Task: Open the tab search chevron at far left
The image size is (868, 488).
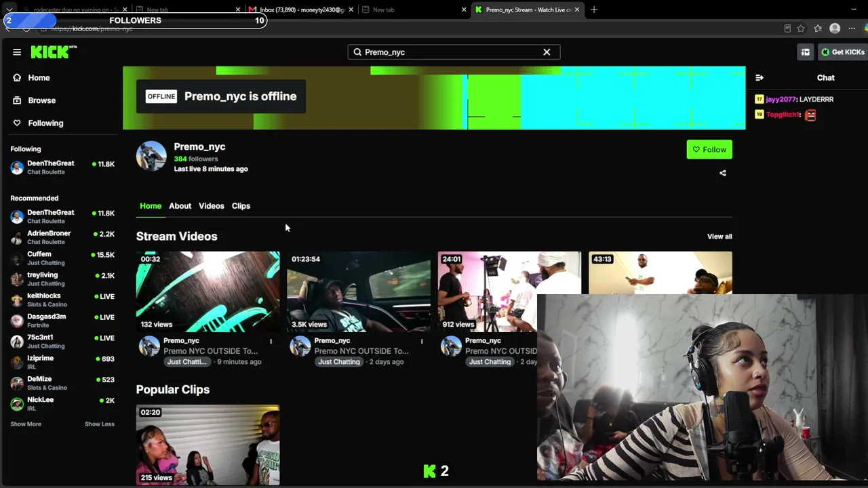Action: click(9, 9)
